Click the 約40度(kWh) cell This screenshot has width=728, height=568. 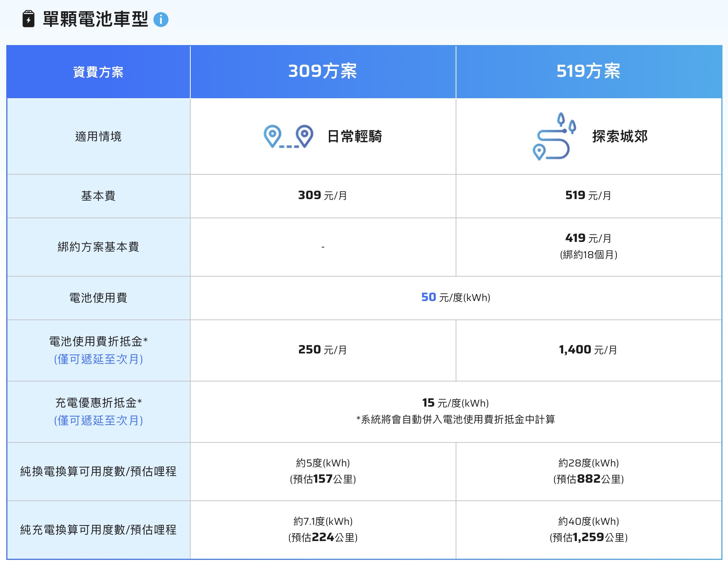tap(589, 521)
